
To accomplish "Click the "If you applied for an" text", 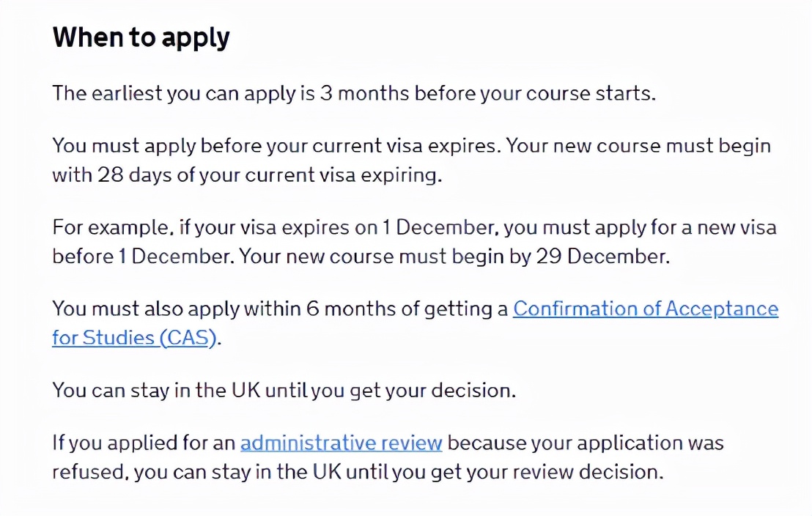I will click(x=144, y=443).
